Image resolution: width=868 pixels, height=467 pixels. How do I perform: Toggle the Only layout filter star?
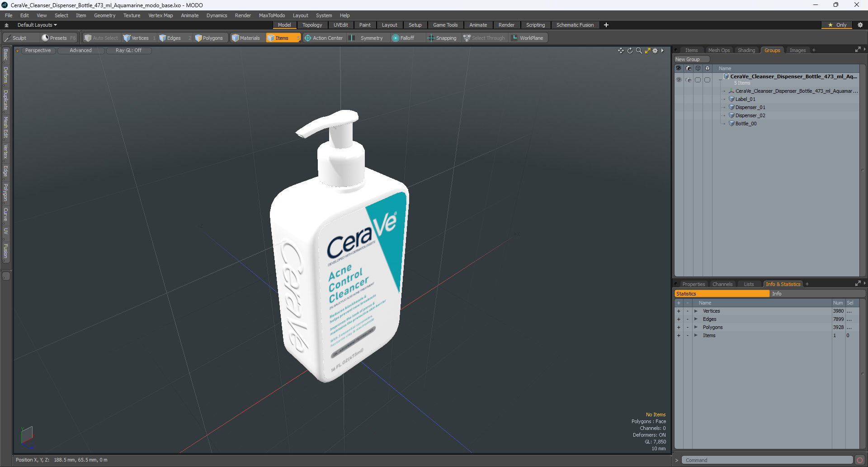click(x=837, y=25)
